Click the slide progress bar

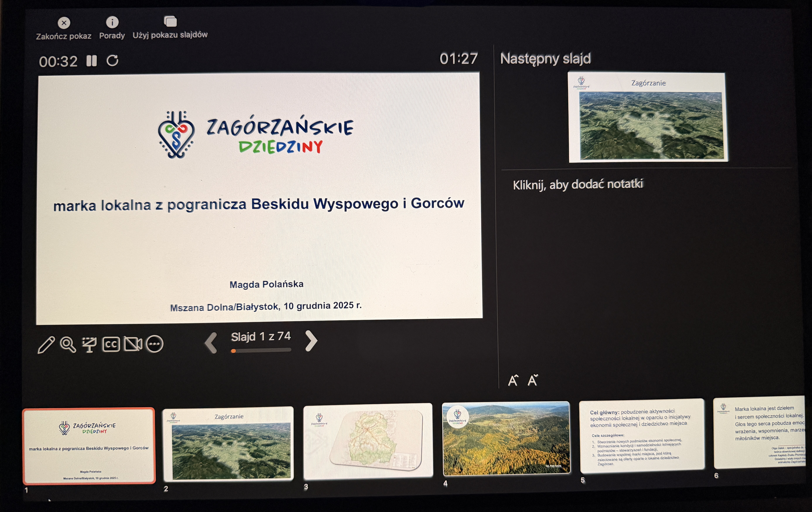pyautogui.click(x=261, y=350)
